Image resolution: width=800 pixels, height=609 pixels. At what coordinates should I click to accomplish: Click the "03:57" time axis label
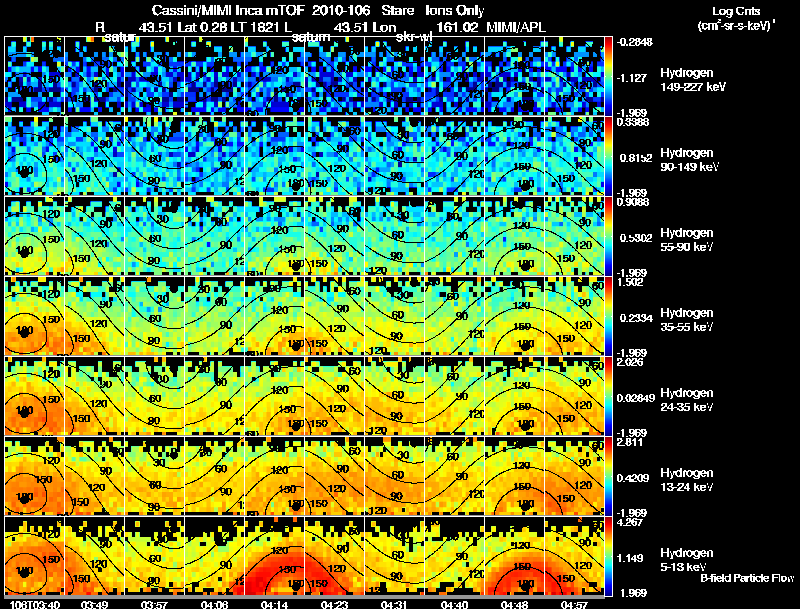154,604
